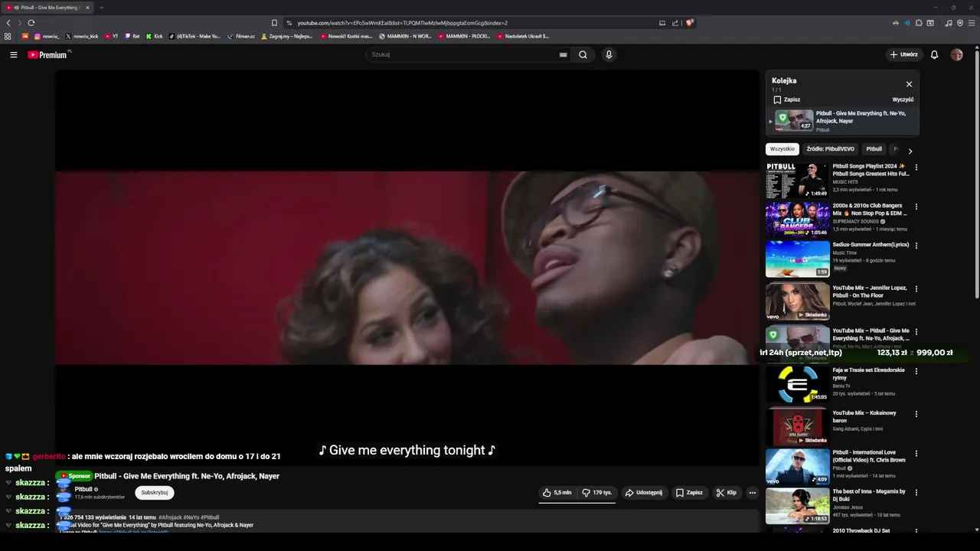
Task: Open the YT bookmark
Action: [x=111, y=36]
